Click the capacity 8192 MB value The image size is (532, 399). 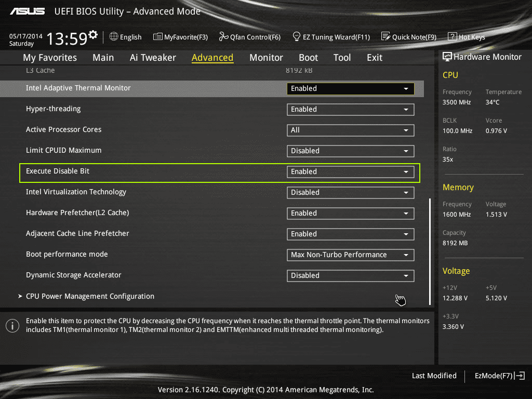[455, 243]
